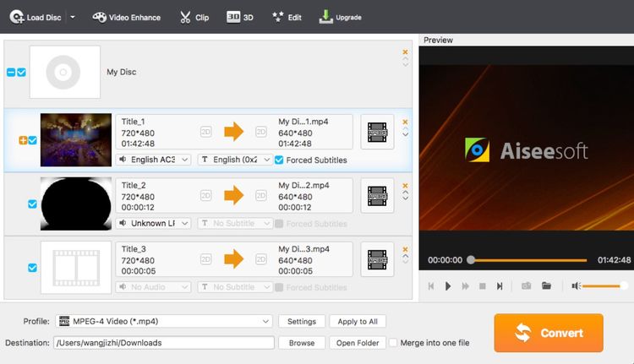634x364 pixels.
Task: Enable Merge into one file
Action: [393, 343]
